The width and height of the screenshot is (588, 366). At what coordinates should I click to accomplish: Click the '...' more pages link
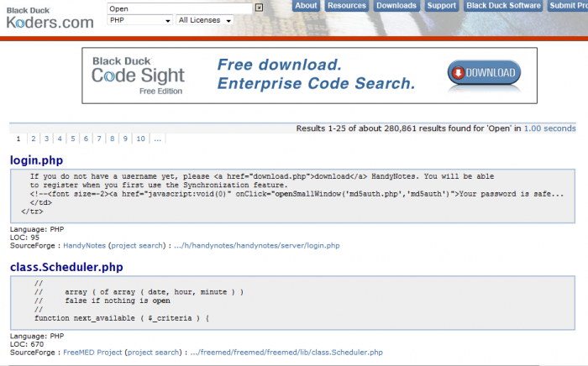click(x=158, y=139)
